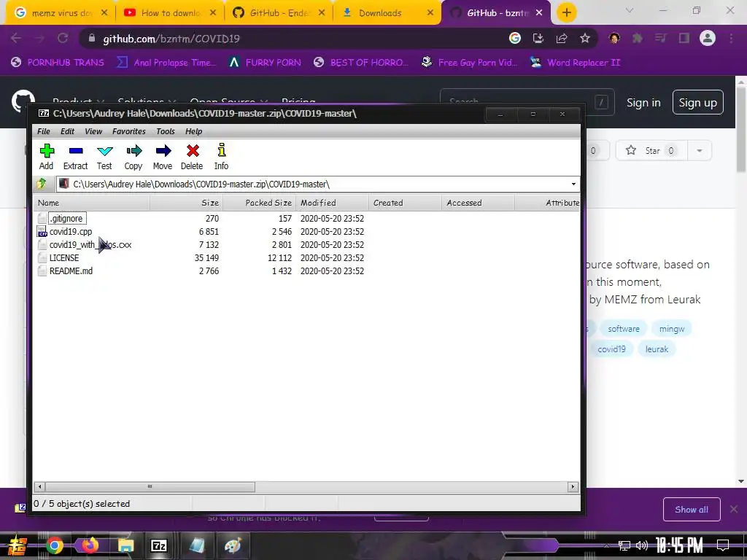Open Chrome's three-dot menu

[731, 38]
